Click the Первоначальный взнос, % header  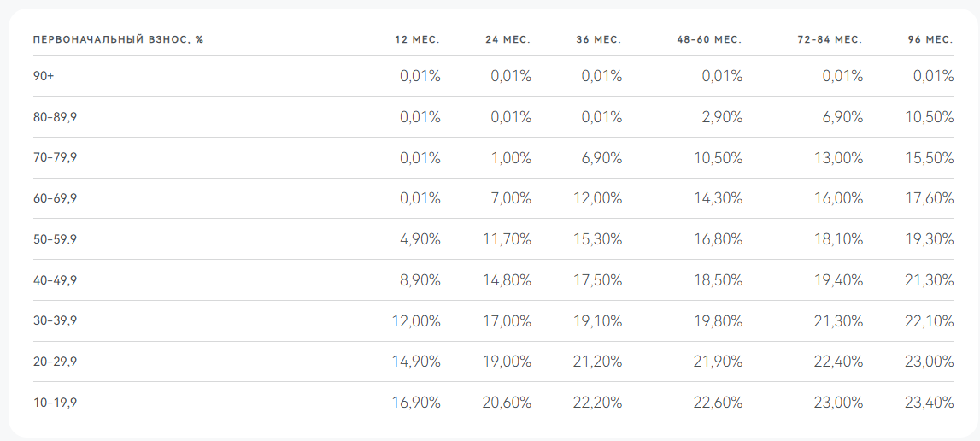118,39
